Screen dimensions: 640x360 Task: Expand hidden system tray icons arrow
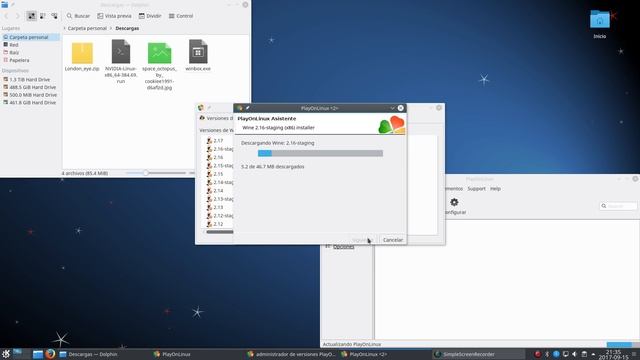click(593, 354)
